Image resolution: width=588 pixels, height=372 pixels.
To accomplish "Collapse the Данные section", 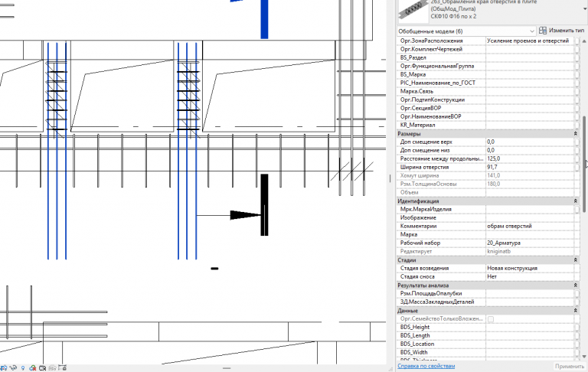I will tap(575, 311).
